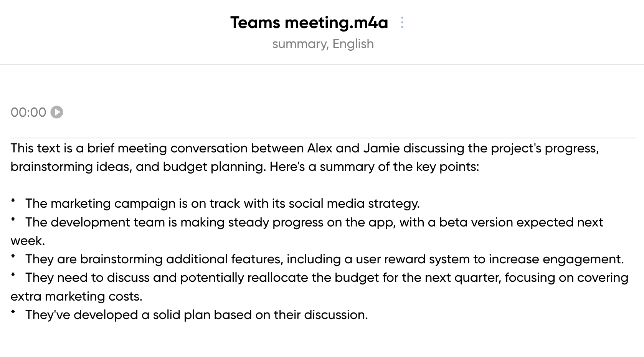Click the phrase "extra marketing costs"
This screenshot has height=357, width=644.
[76, 296]
